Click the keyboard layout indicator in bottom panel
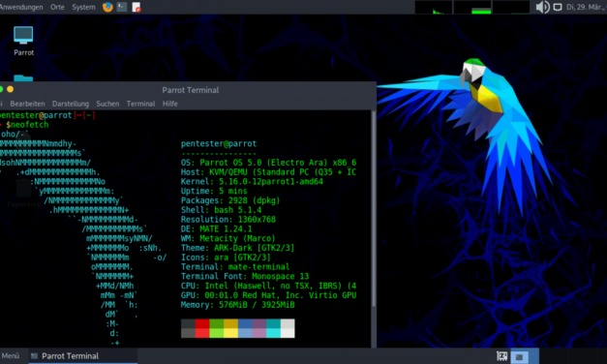The image size is (607, 364). coord(502,356)
